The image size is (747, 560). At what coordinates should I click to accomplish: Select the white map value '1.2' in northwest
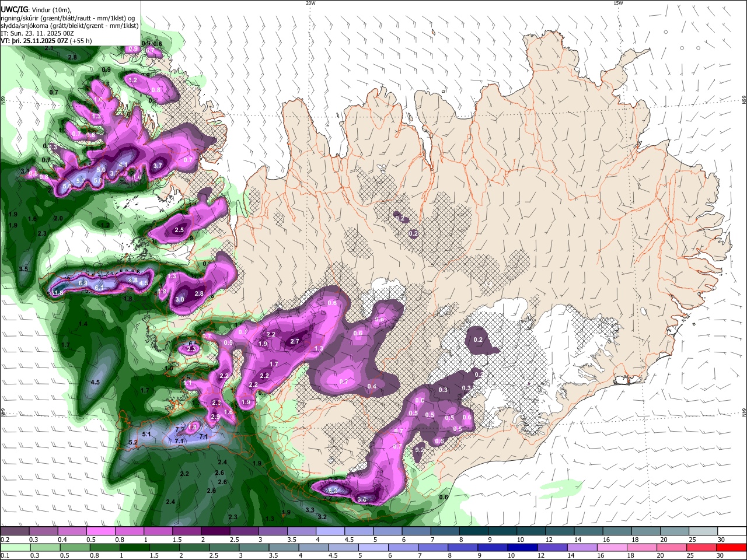(132, 80)
